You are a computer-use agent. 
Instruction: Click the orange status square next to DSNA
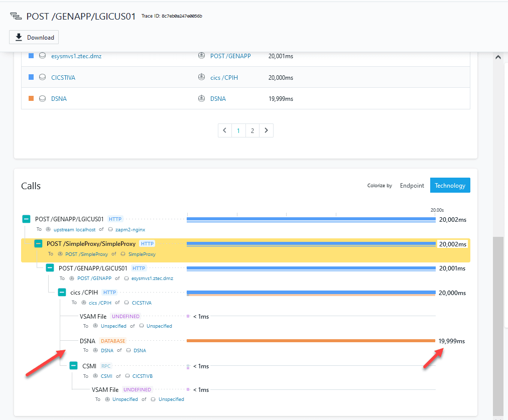coord(31,98)
